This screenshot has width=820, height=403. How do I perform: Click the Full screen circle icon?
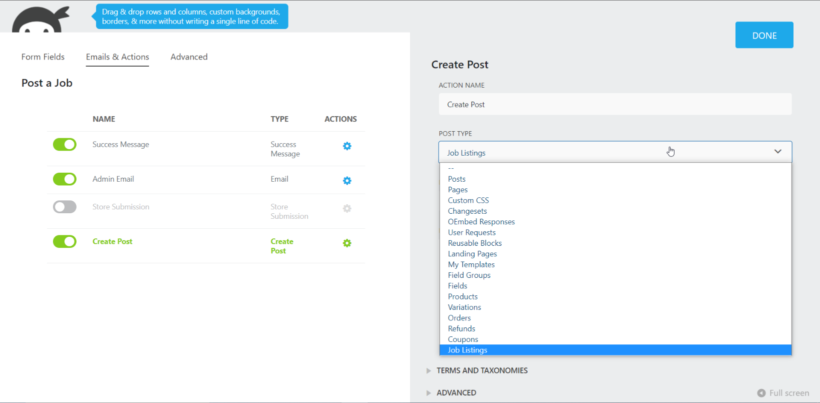(x=761, y=393)
